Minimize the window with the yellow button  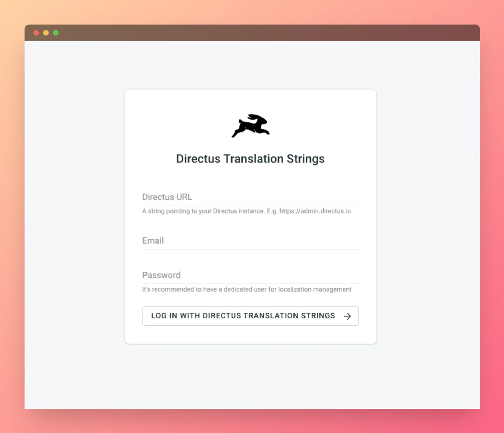pos(46,33)
